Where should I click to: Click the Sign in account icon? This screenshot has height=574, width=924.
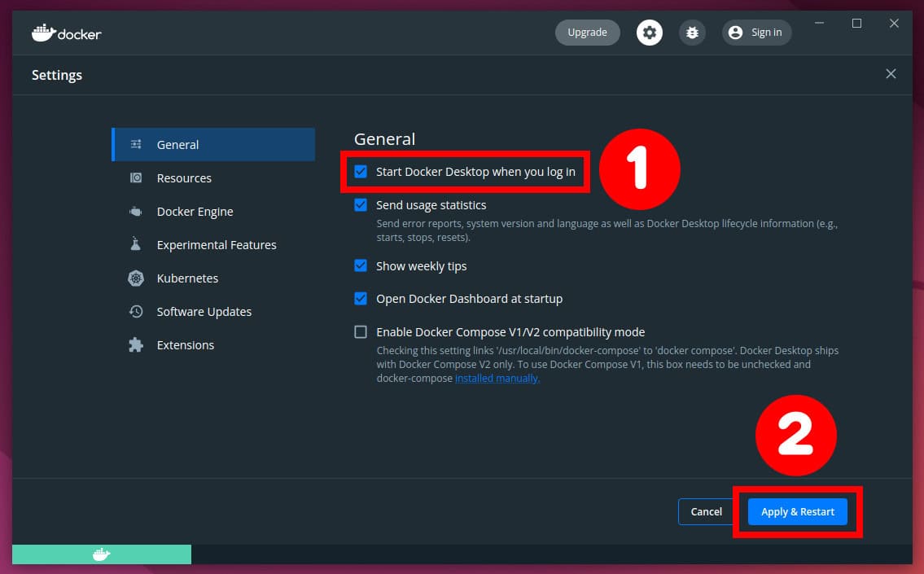point(735,33)
